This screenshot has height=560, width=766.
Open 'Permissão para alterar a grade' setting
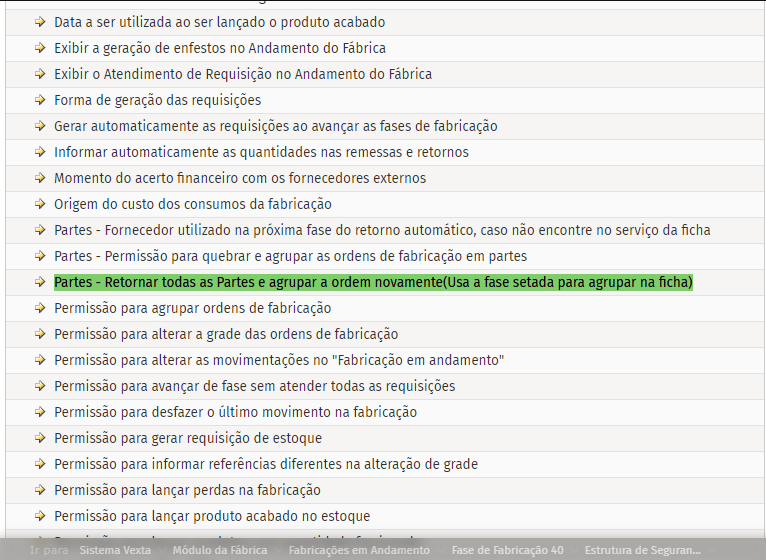coord(226,334)
